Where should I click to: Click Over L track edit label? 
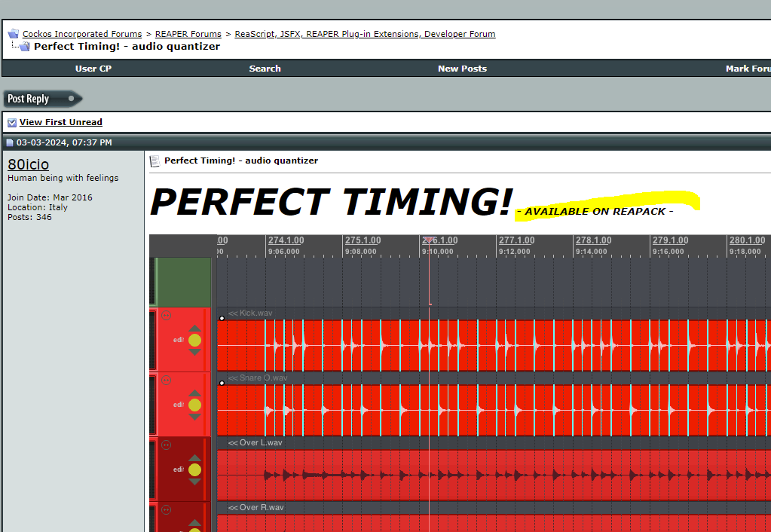tap(179, 469)
